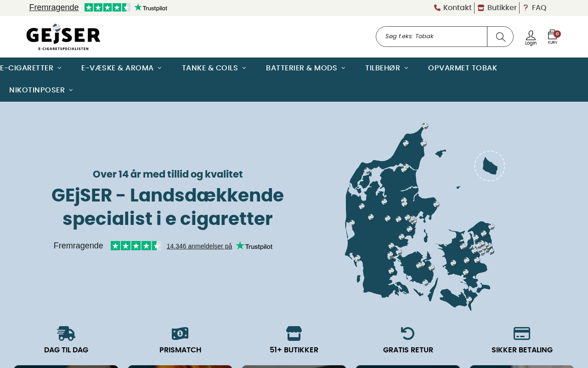Open the shopping cart Kurv icon

pyautogui.click(x=552, y=35)
